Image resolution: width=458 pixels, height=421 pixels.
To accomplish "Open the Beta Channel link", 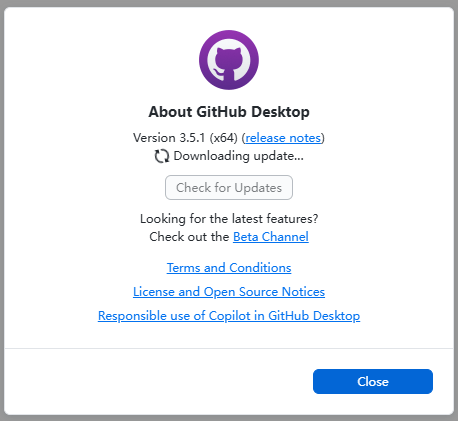I will coord(271,237).
